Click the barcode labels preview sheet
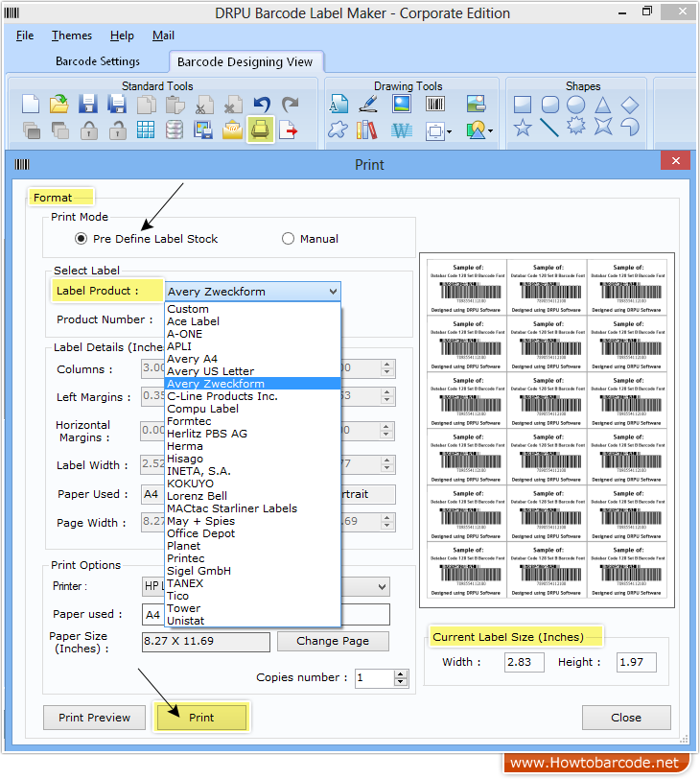The height and width of the screenshot is (779, 700). pyautogui.click(x=547, y=429)
